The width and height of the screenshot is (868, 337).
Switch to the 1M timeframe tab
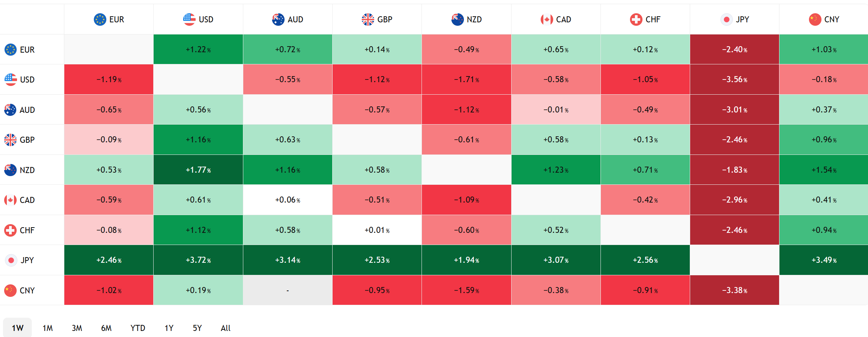pos(47,328)
